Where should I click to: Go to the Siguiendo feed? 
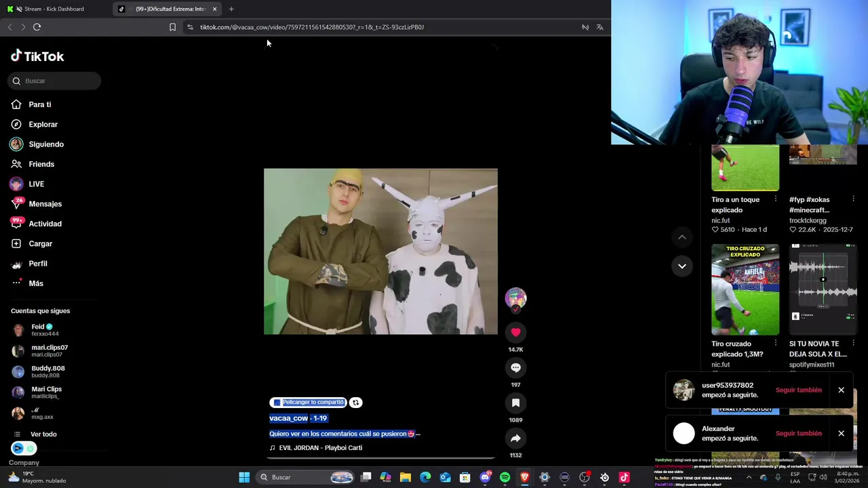pos(37,144)
